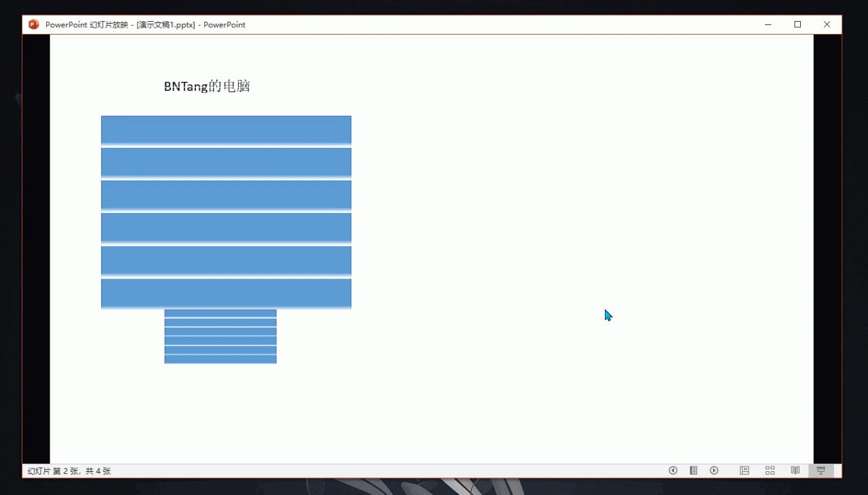Click the window title 演示文稿1.pptx text
This screenshot has width=868, height=495.
165,24
